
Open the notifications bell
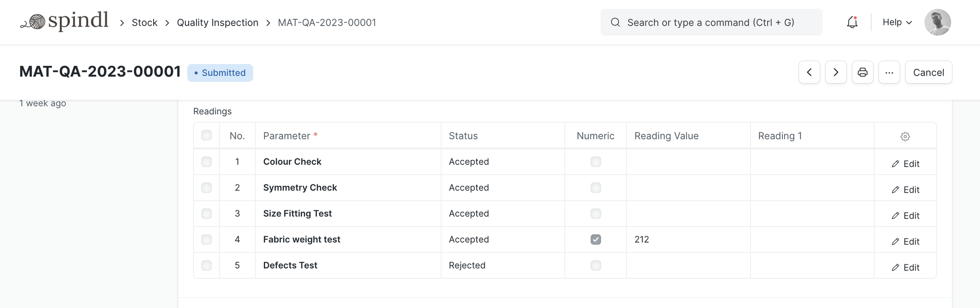(852, 22)
